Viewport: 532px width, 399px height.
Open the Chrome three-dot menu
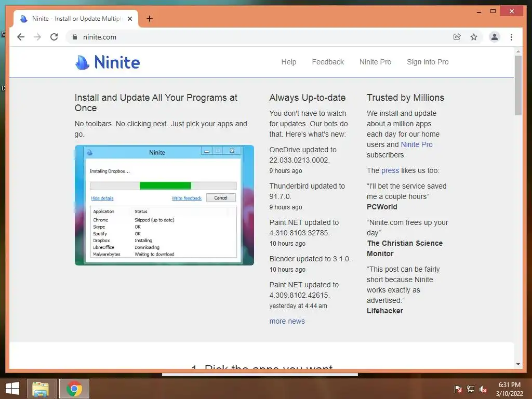511,37
